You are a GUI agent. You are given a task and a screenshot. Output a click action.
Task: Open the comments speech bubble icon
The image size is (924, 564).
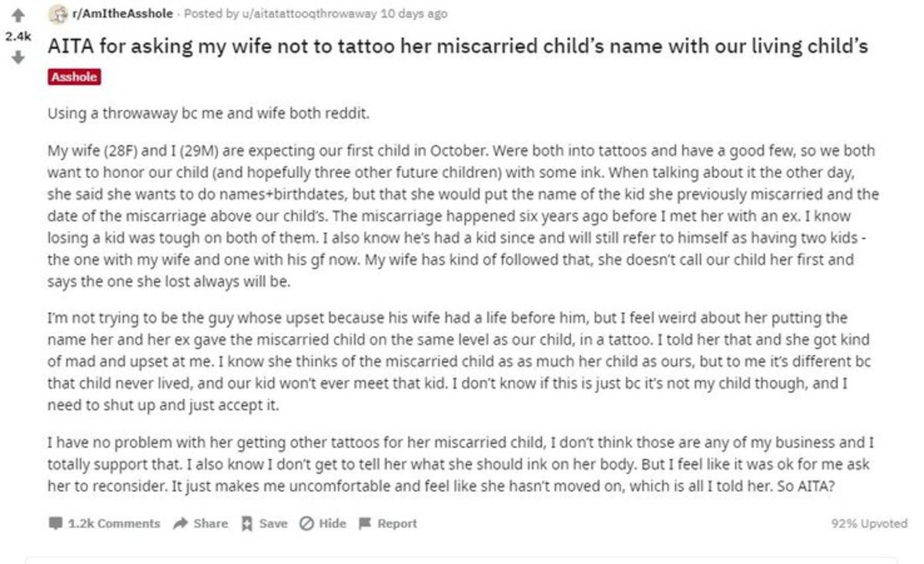pos(55,523)
